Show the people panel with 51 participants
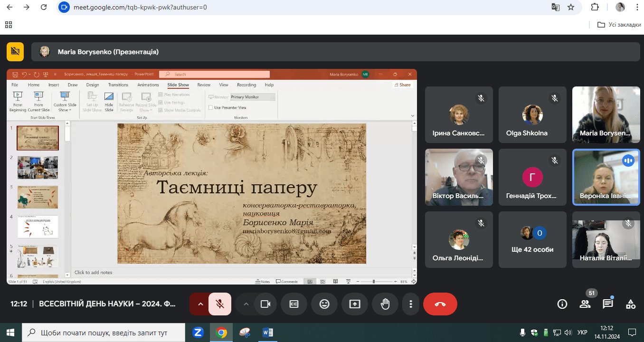644x342 pixels. click(x=585, y=304)
